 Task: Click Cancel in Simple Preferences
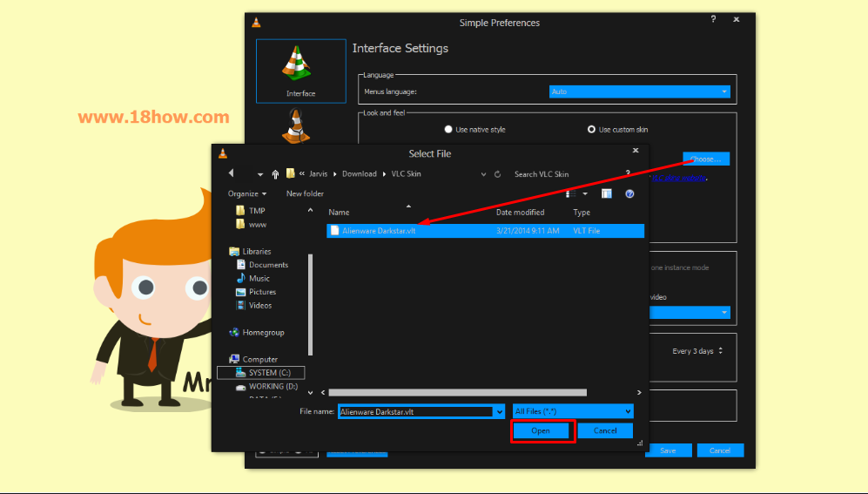coord(720,450)
